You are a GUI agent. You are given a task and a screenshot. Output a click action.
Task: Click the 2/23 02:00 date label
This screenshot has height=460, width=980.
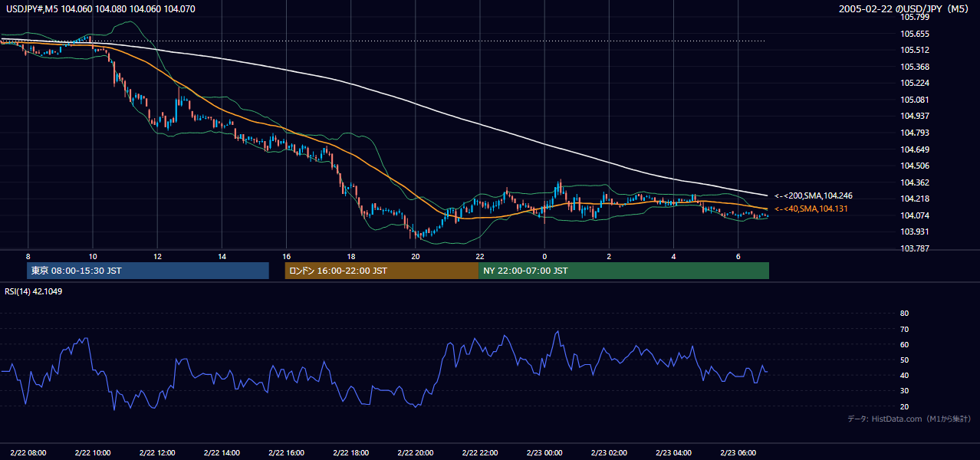pos(609,452)
